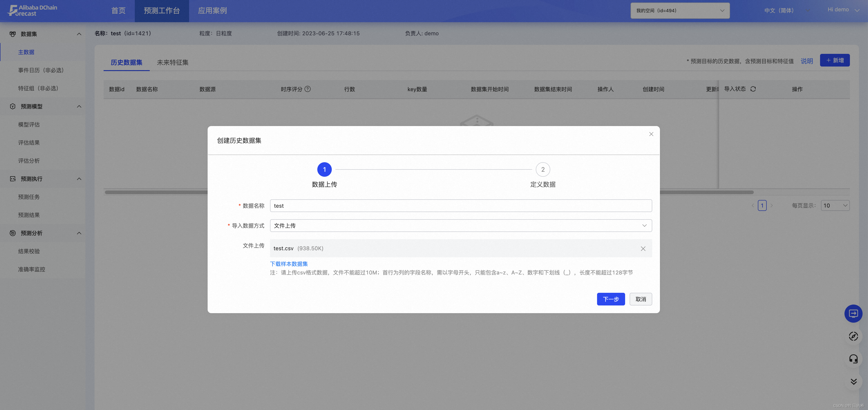Image resolution: width=868 pixels, height=410 pixels.
Task: Open the floating feedback screen icon
Action: (853, 314)
